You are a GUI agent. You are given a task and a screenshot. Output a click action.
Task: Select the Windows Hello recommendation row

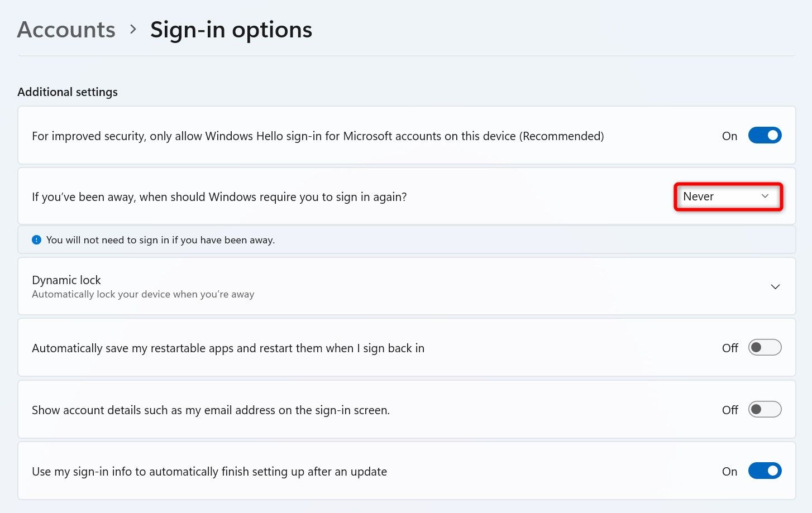point(406,135)
